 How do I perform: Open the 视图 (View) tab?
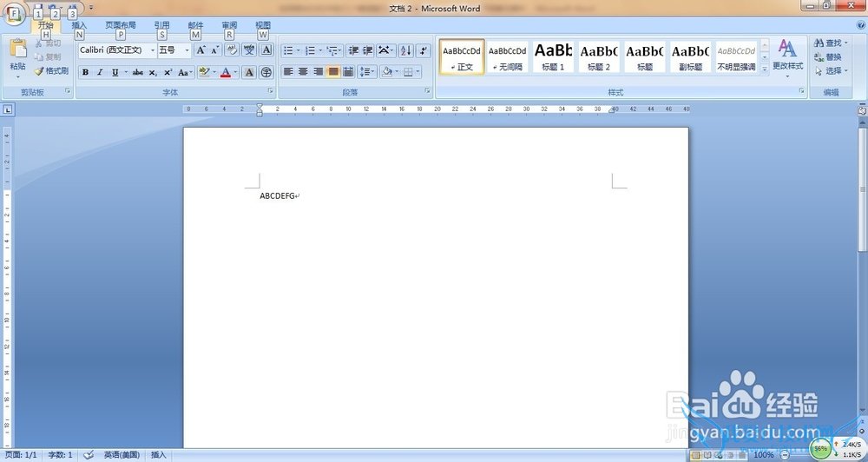point(263,25)
